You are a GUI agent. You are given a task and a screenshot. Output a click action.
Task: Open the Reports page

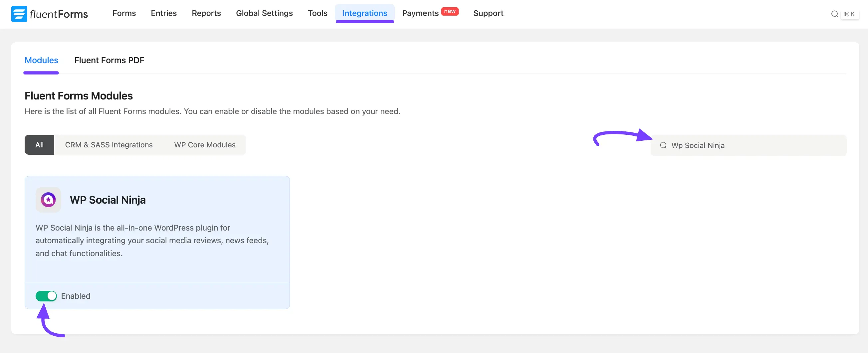[x=206, y=13]
